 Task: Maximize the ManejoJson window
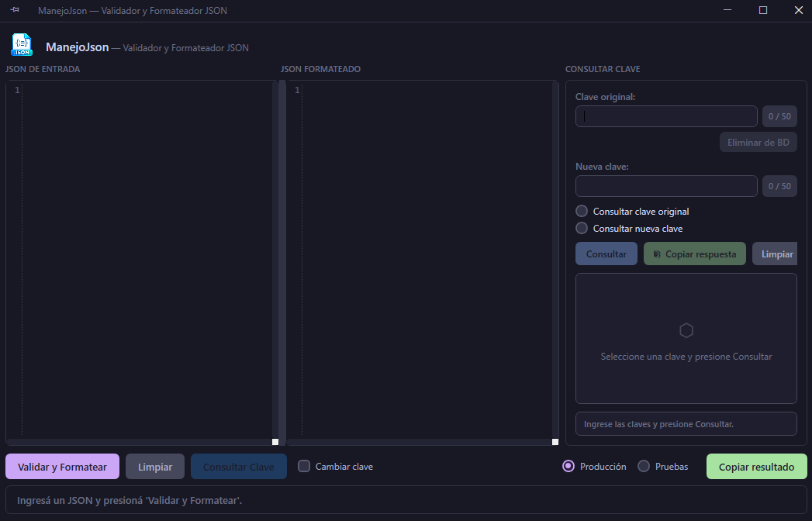click(763, 10)
